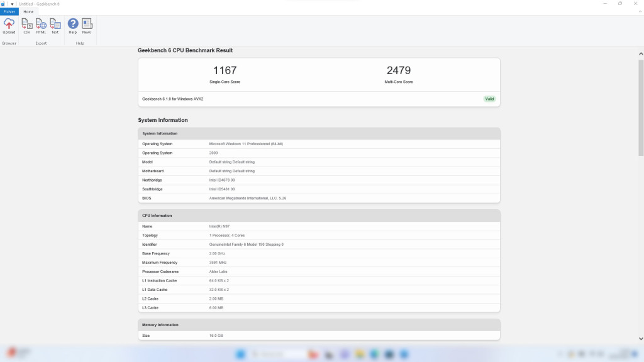This screenshot has width=644, height=362.
Task: Select Northbridge value Intel ID4678 00
Action: (x=222, y=180)
